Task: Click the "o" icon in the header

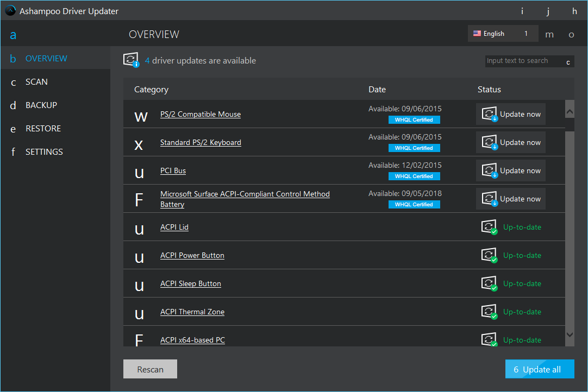Action: tap(571, 35)
